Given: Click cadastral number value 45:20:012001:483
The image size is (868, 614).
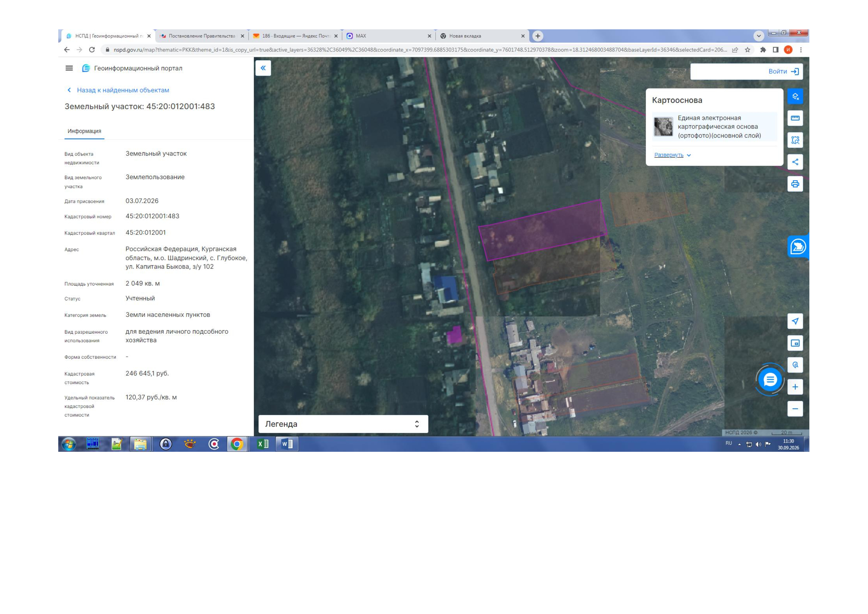Looking at the screenshot, I should point(153,216).
